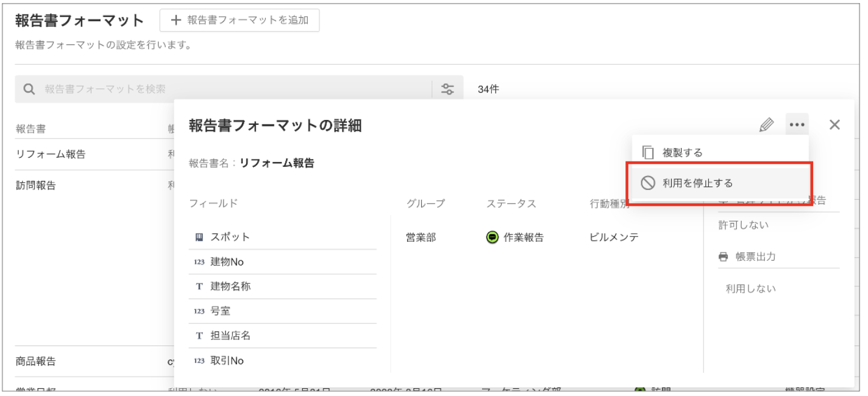Click 報告書フォーマットを追加 button
Viewport: 868px width, 396px height.
(240, 20)
